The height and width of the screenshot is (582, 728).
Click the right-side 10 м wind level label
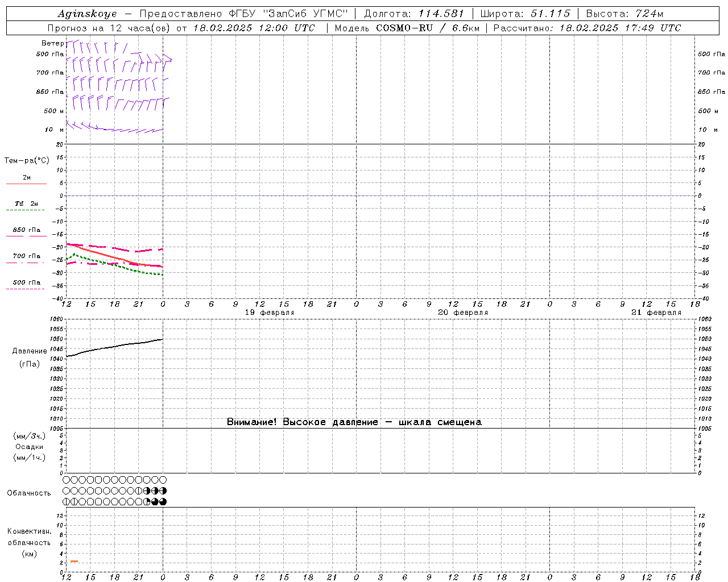(x=708, y=130)
